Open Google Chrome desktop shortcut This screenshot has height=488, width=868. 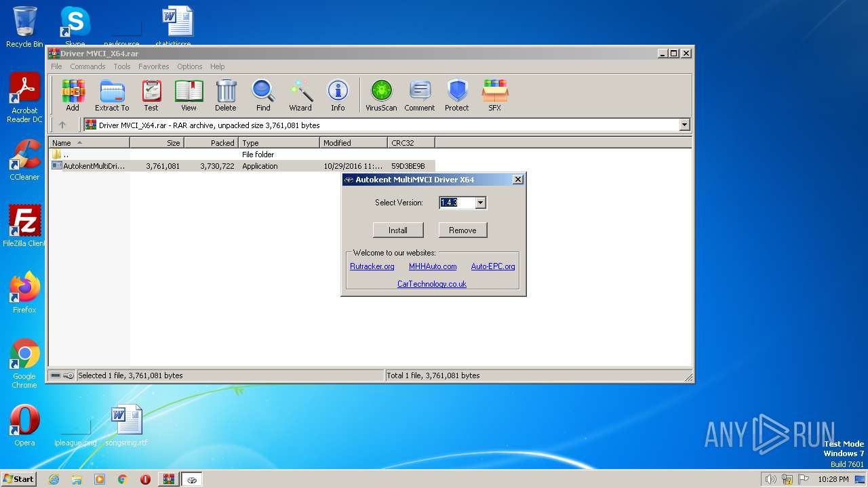tap(24, 364)
